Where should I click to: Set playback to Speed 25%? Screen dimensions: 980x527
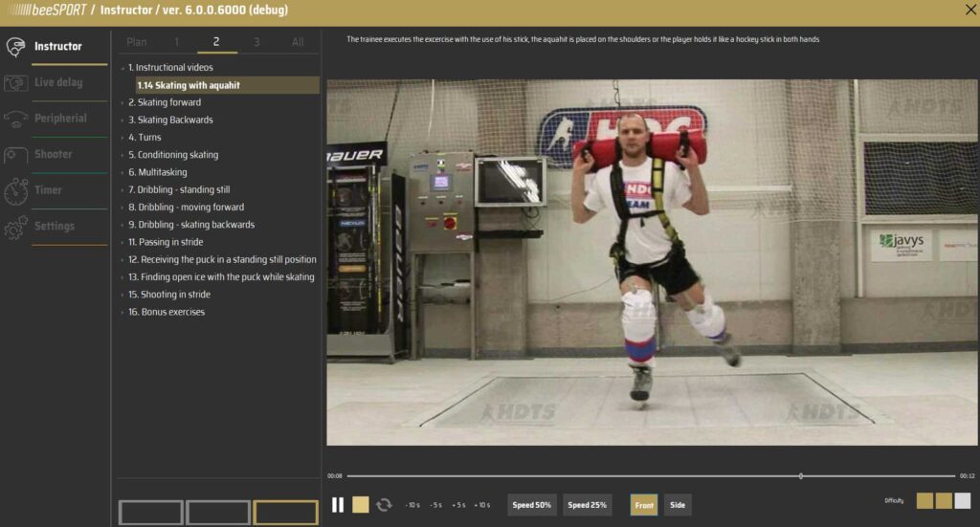[588, 505]
